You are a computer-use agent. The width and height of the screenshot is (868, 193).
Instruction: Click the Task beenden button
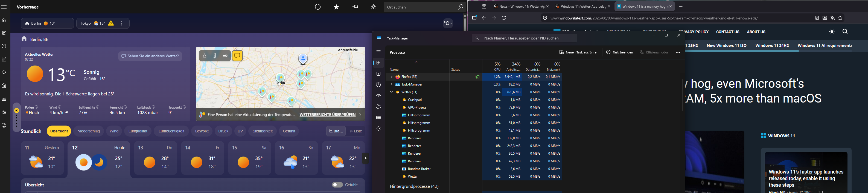(619, 52)
